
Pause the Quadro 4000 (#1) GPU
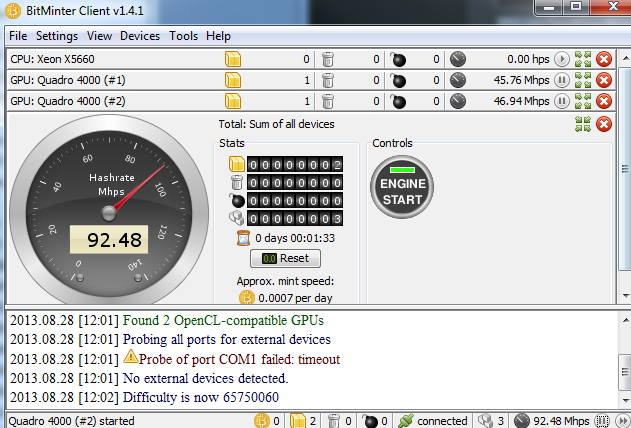tap(562, 80)
